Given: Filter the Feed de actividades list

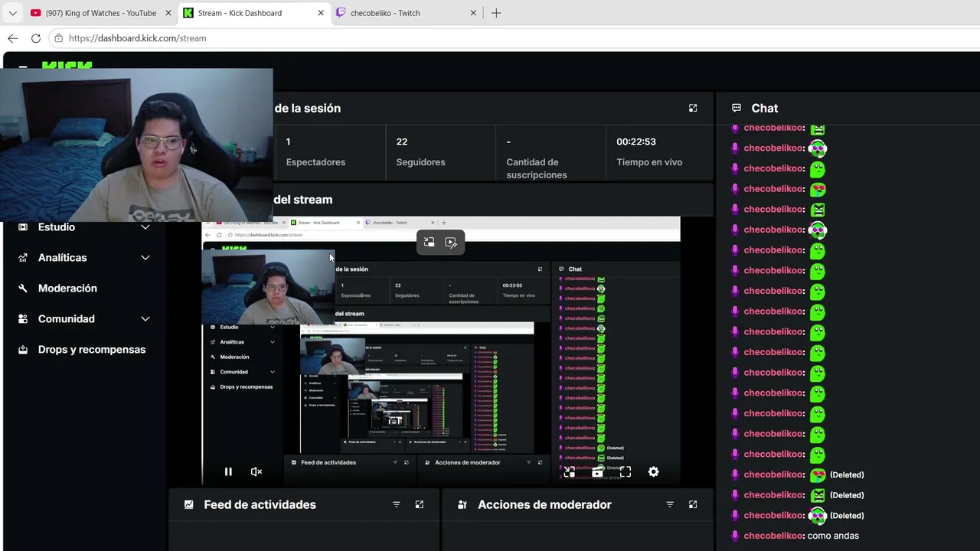Looking at the screenshot, I should coord(397,504).
